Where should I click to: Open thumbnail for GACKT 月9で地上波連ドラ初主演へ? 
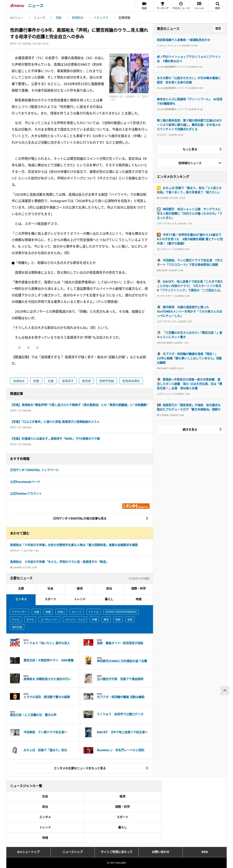click(x=88, y=732)
